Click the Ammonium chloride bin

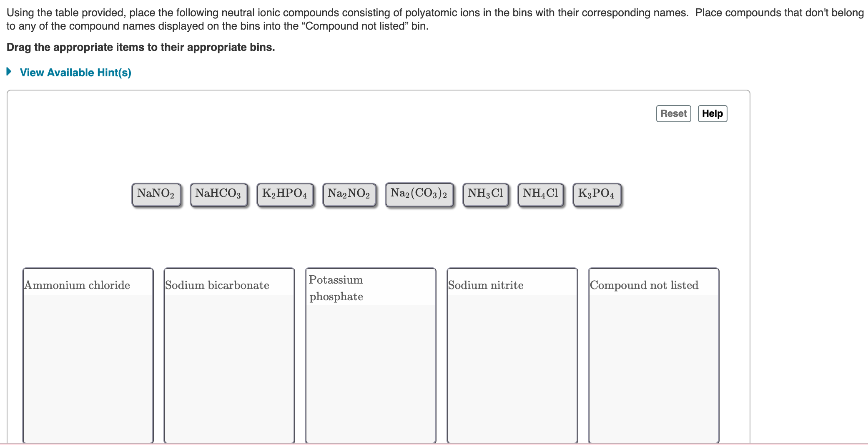point(88,354)
